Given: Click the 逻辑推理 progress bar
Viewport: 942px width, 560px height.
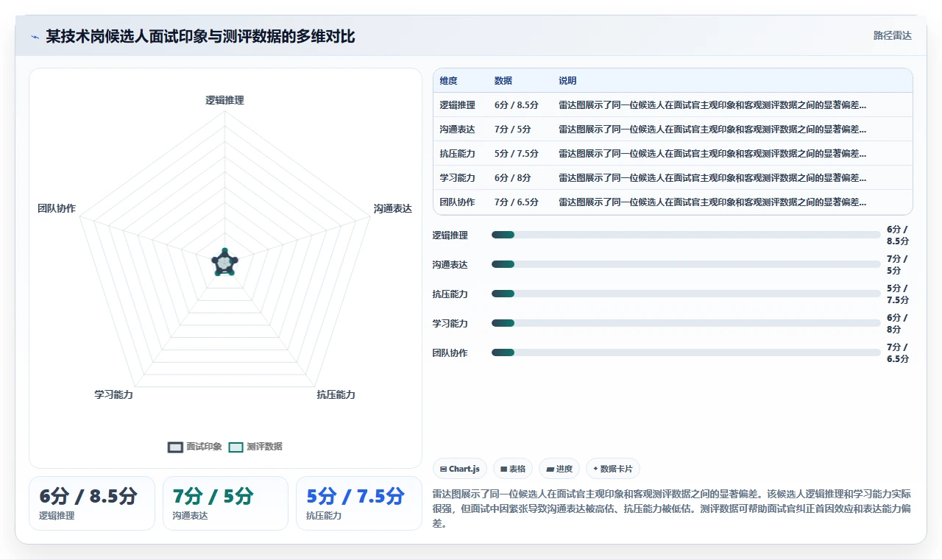Looking at the screenshot, I should [686, 235].
